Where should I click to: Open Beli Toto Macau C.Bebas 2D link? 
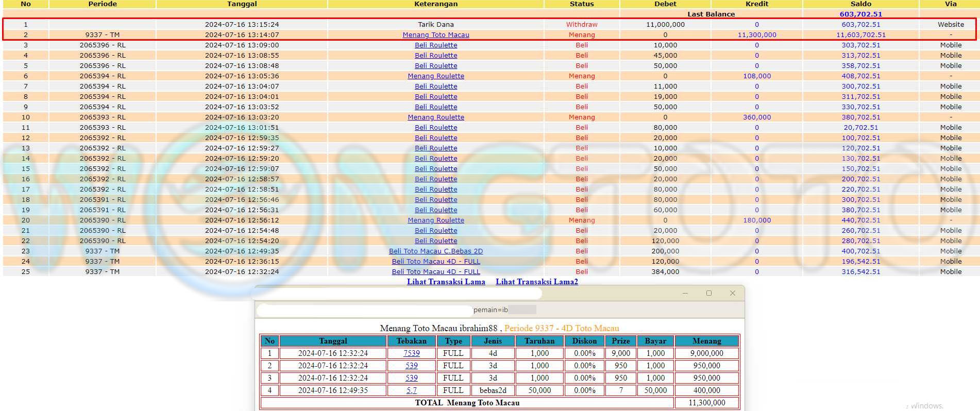(435, 251)
